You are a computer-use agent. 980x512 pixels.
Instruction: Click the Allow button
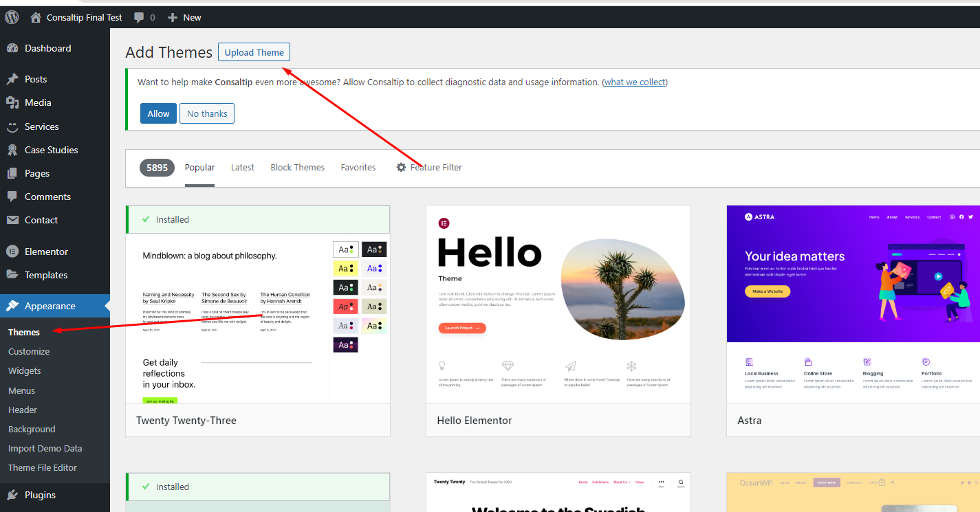pyautogui.click(x=158, y=113)
